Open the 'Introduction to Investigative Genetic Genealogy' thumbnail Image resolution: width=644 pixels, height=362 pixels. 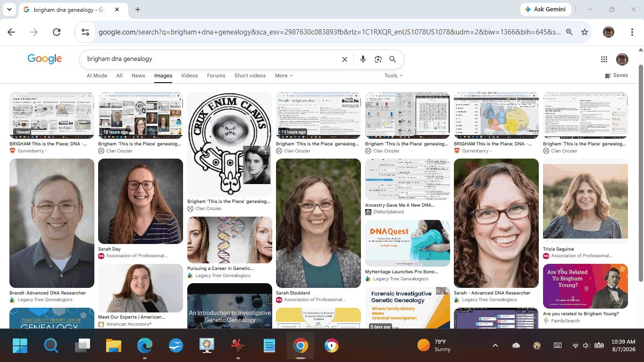click(230, 306)
